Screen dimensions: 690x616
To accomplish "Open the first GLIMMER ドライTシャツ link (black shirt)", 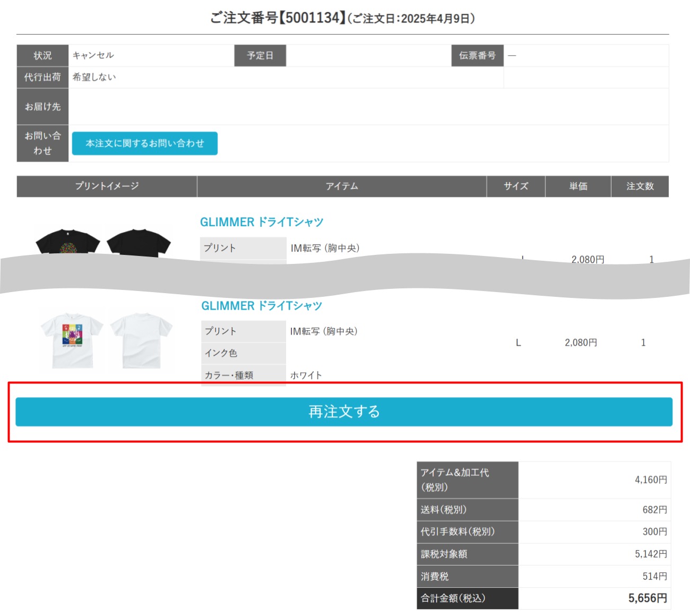I will pyautogui.click(x=262, y=222).
